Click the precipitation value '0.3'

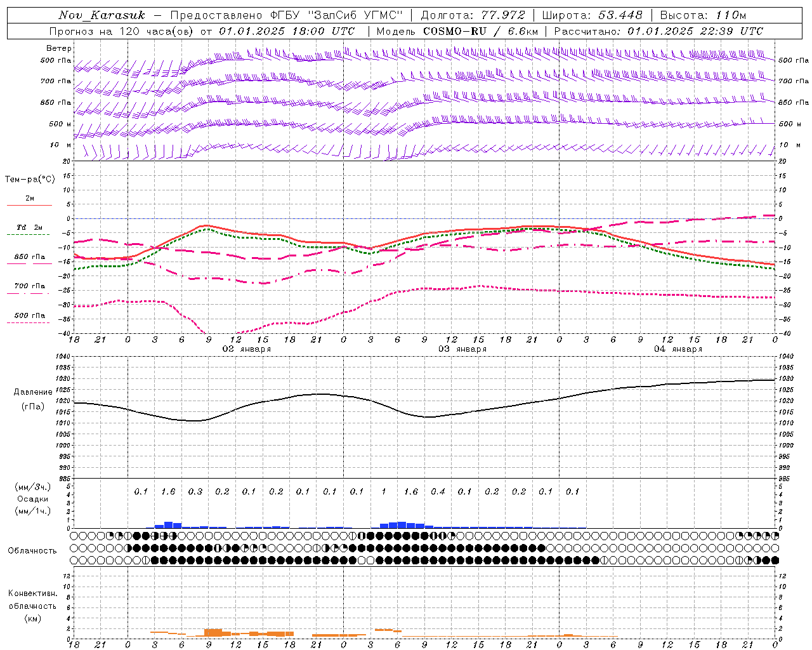tap(195, 491)
